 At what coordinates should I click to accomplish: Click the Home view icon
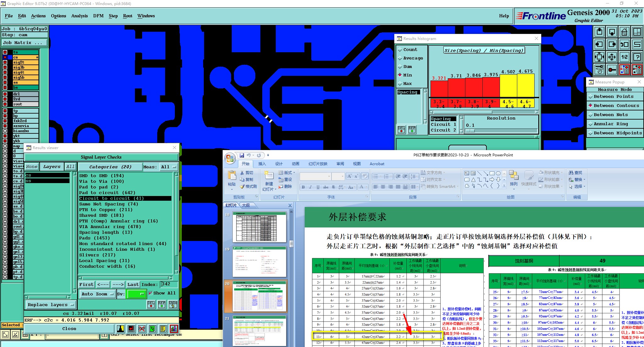coord(624,32)
